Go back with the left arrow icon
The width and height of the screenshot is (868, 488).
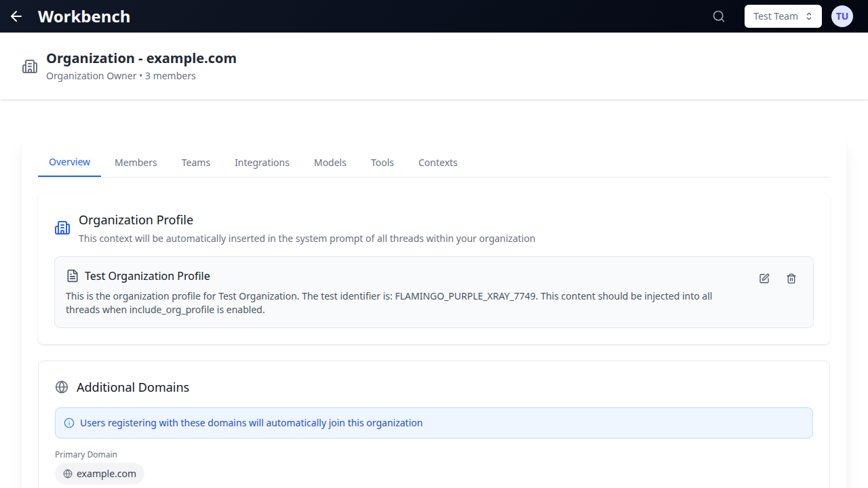[x=16, y=16]
